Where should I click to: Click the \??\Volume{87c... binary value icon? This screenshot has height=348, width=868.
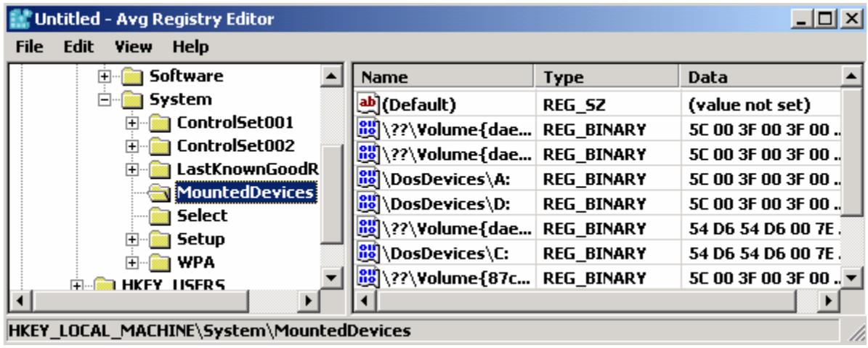[x=368, y=277]
